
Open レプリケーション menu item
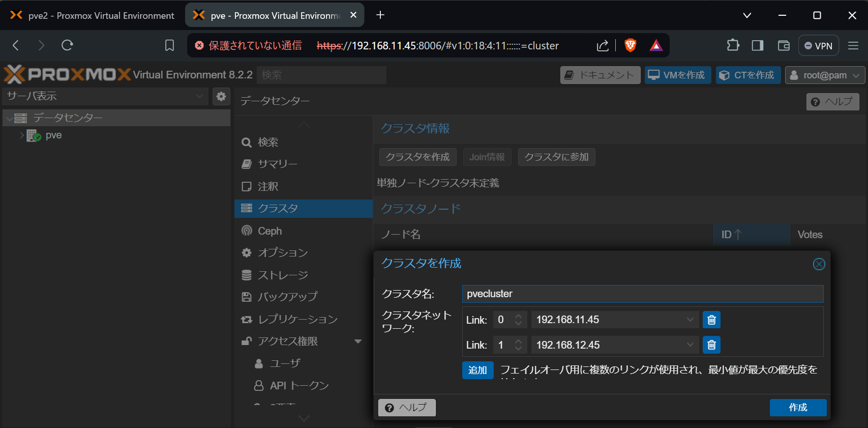(x=304, y=320)
